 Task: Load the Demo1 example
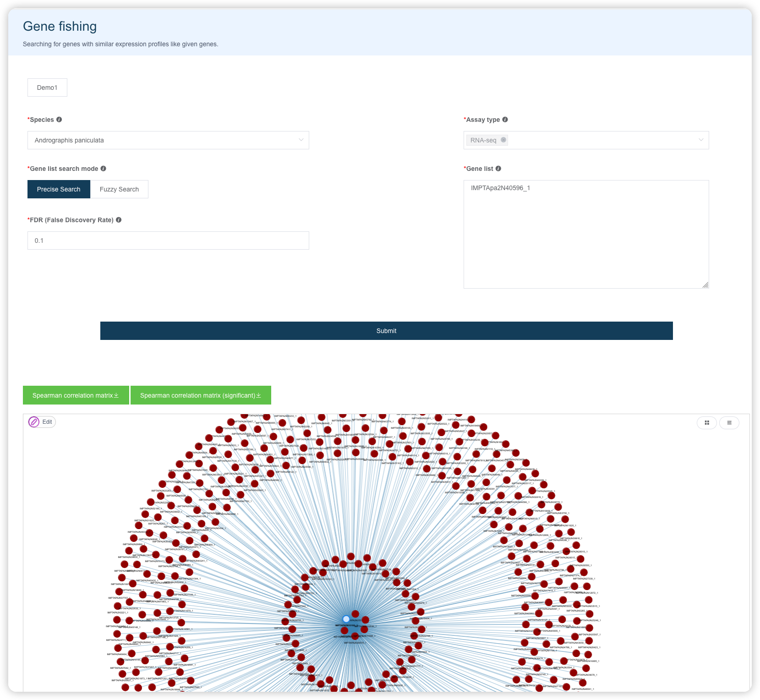pos(47,87)
